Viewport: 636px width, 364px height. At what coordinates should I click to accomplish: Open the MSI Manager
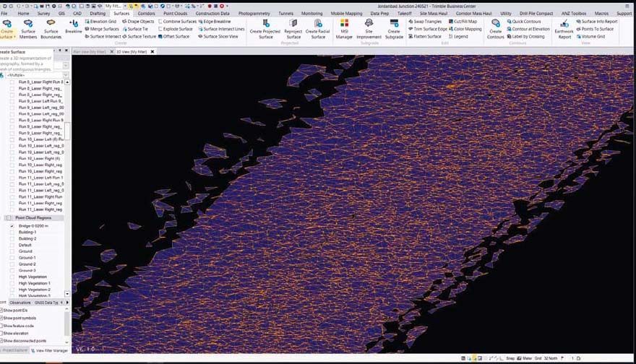point(344,28)
